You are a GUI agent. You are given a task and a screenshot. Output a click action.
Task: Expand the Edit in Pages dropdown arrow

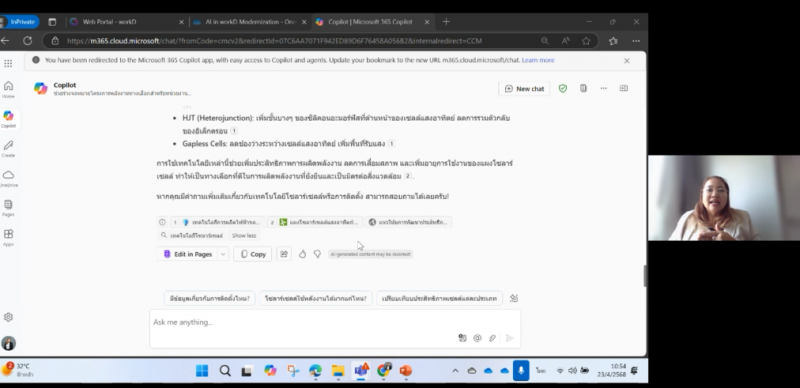(223, 254)
